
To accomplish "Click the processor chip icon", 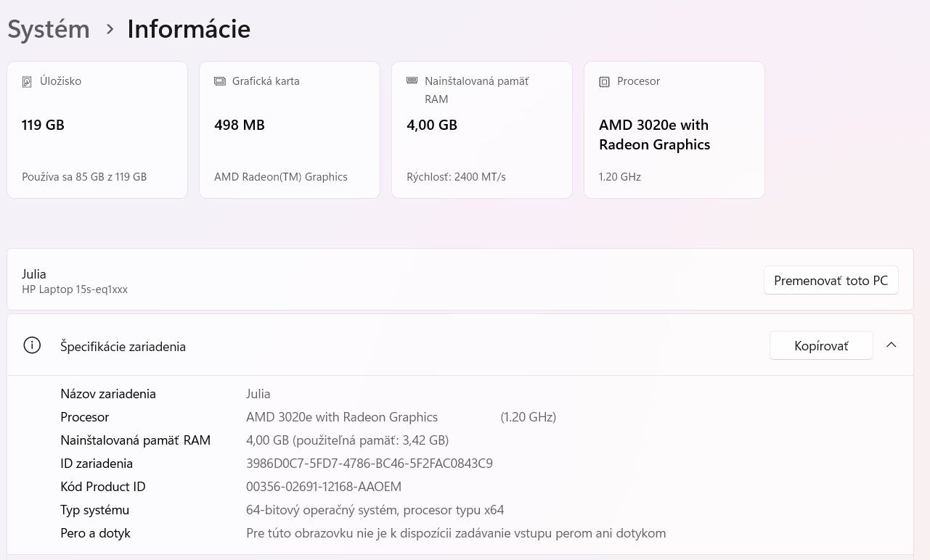I will tap(604, 82).
